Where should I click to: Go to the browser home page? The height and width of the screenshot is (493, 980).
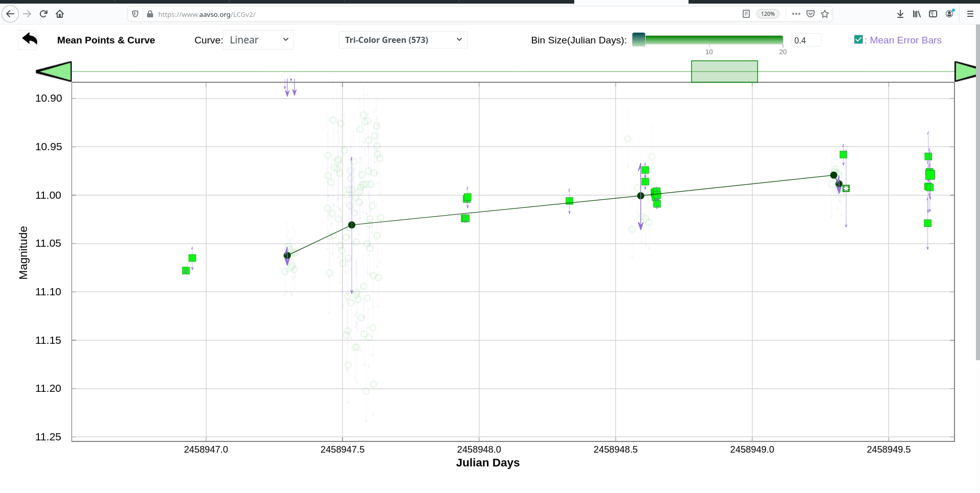click(60, 14)
